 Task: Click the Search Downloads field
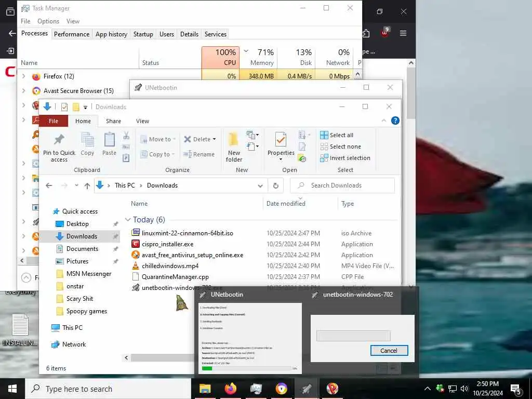coord(342,185)
